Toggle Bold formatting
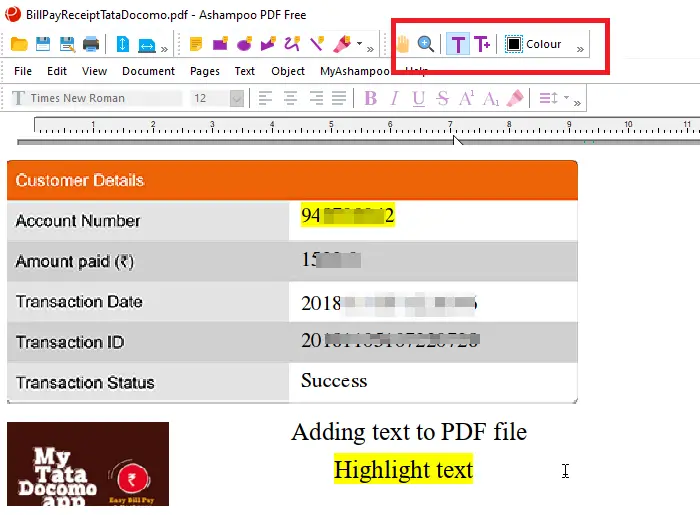The image size is (700, 515). tap(371, 98)
